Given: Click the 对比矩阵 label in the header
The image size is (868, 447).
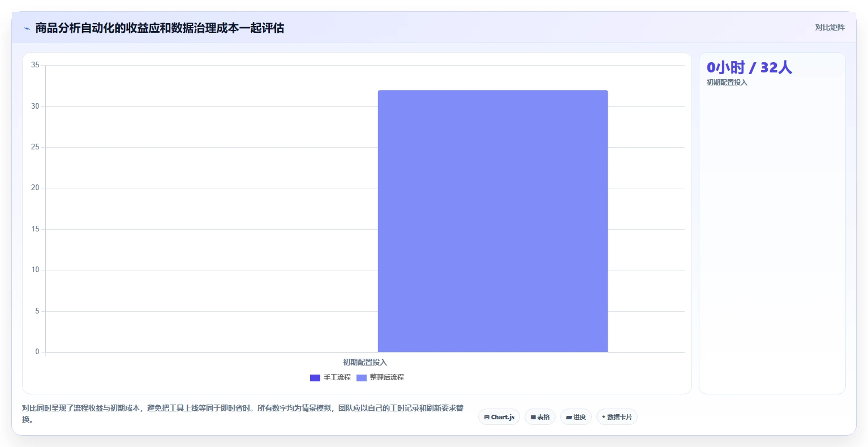Looking at the screenshot, I should [x=830, y=28].
